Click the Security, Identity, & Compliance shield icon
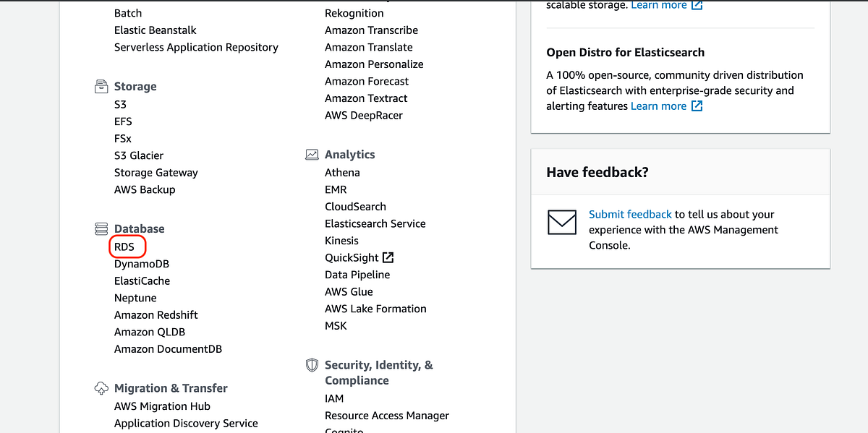This screenshot has height=433, width=868. coord(312,364)
